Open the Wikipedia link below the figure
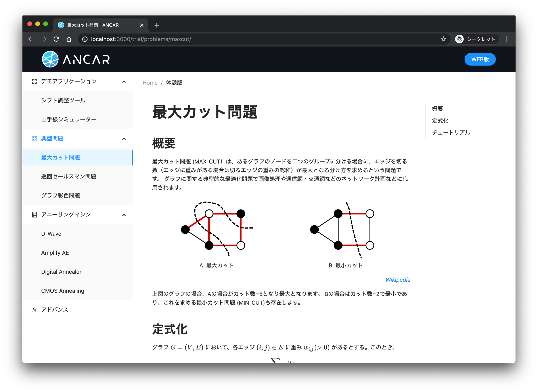The width and height of the screenshot is (538, 392). [x=398, y=280]
